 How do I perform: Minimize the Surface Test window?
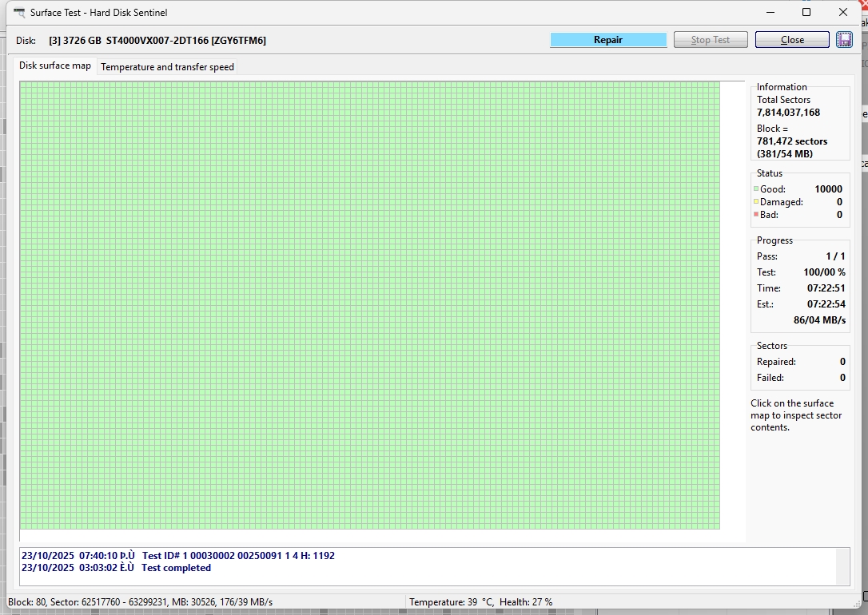click(770, 13)
